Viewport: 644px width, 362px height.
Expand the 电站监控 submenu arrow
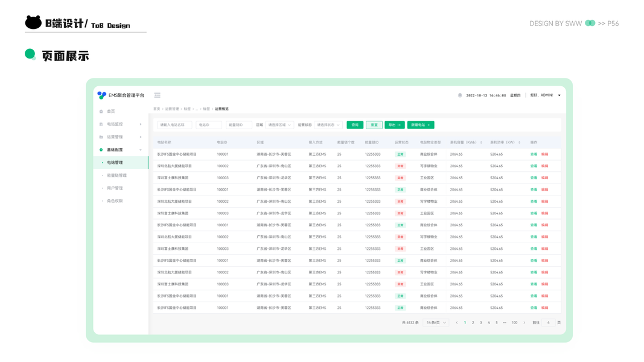click(141, 124)
